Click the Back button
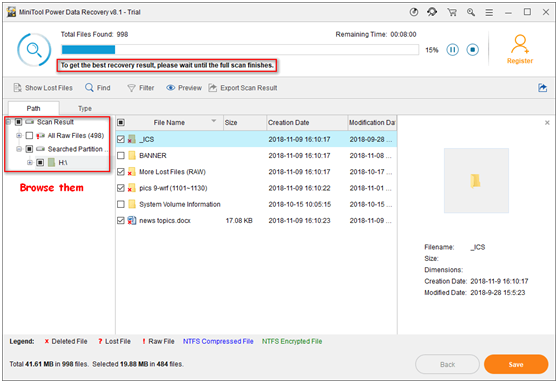This screenshot has width=558, height=383. (x=447, y=364)
